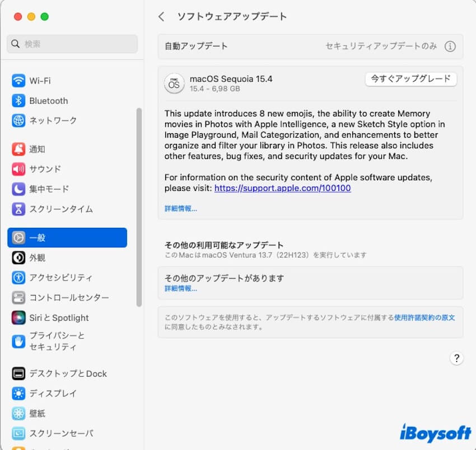Viewport: 476px width, 450px height.
Task: Open the 外観 appearance icon
Action: point(18,257)
